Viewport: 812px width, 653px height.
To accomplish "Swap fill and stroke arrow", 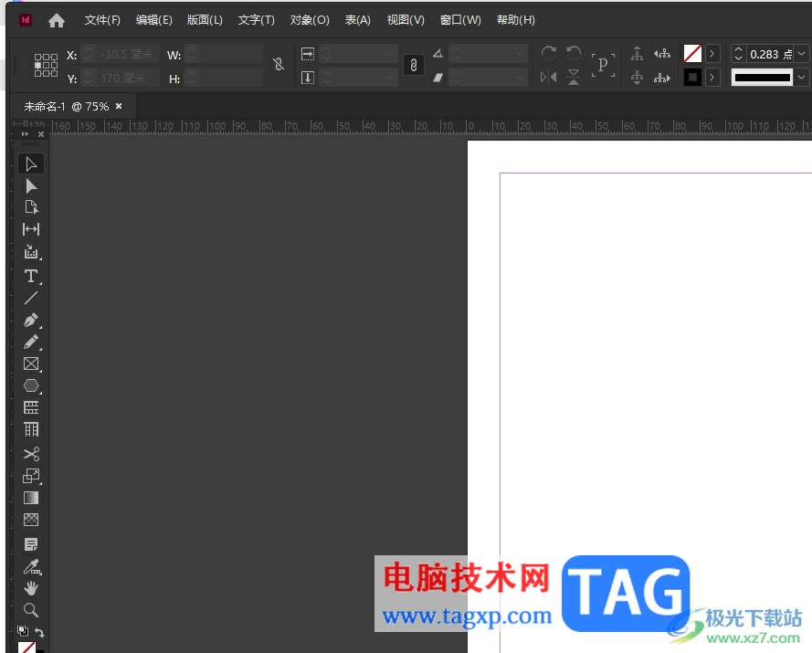I will [x=39, y=632].
